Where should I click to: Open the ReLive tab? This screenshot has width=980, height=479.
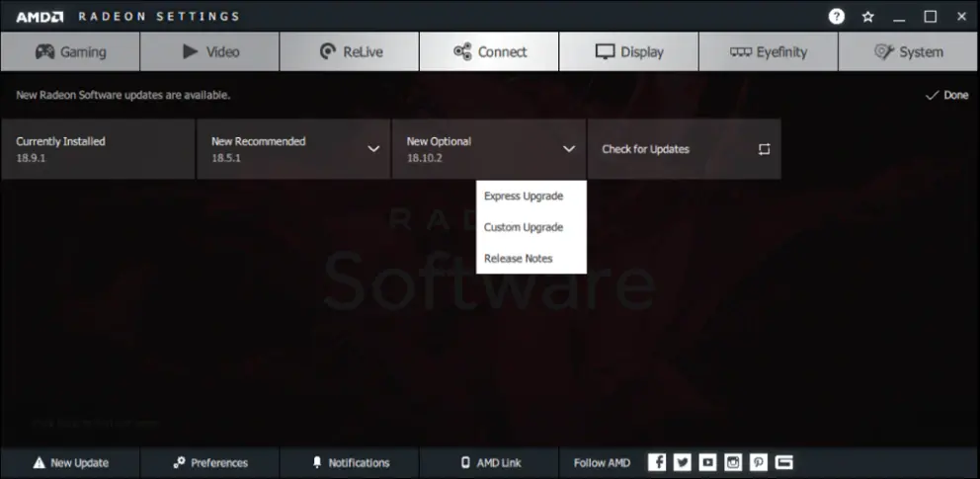(350, 51)
